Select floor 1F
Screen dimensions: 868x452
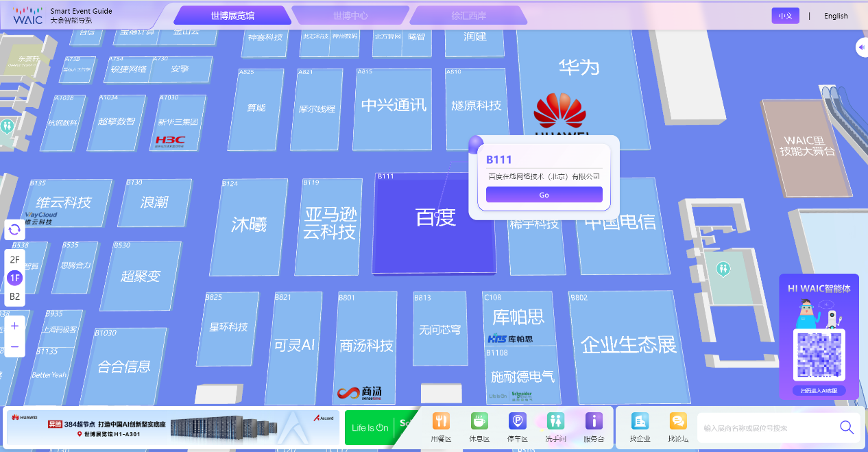coord(14,278)
